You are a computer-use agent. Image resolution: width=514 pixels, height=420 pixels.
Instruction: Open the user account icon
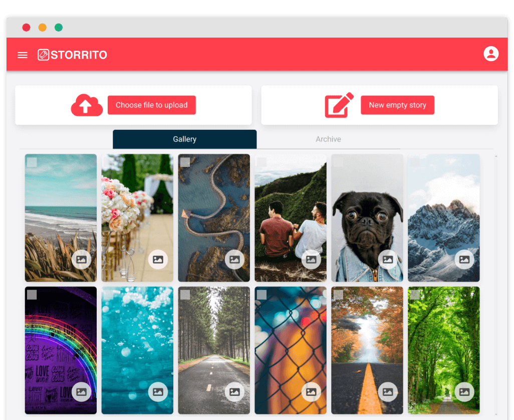pos(491,54)
